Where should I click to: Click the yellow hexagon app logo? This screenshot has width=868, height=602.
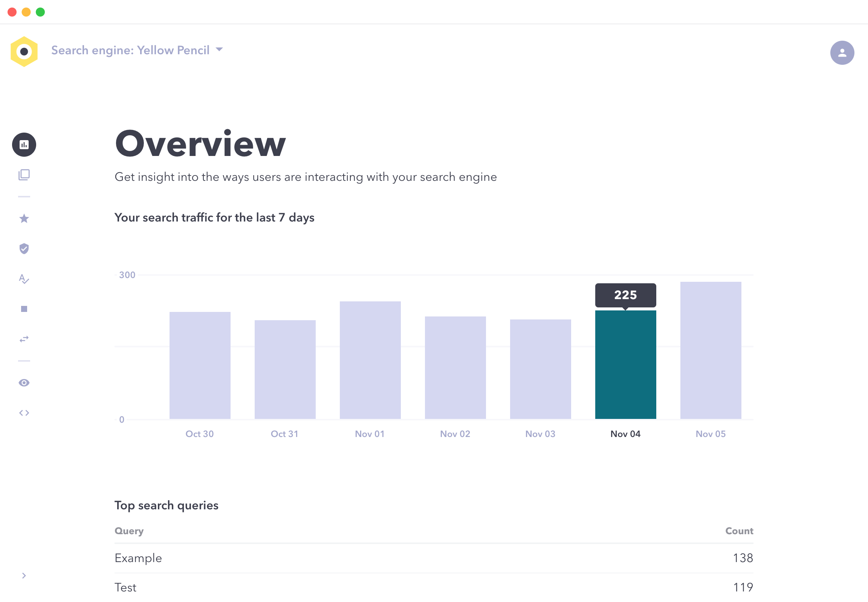point(24,51)
